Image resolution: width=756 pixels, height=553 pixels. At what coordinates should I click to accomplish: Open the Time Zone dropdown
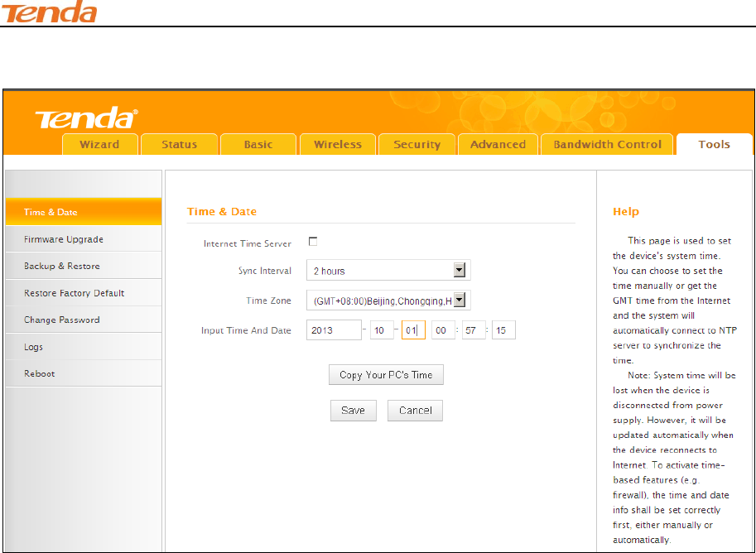click(x=388, y=301)
